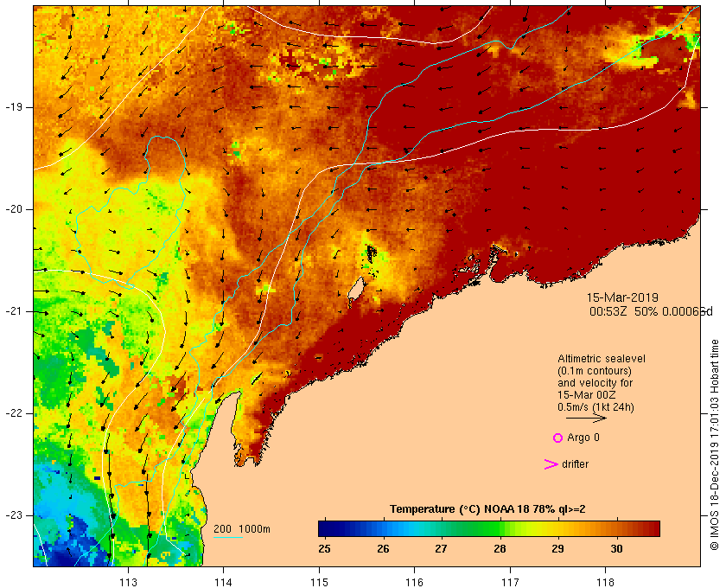Viewport: 726px width, 588px height.
Task: Click the '(0.1m contours)' legend line
Action: 595,371
